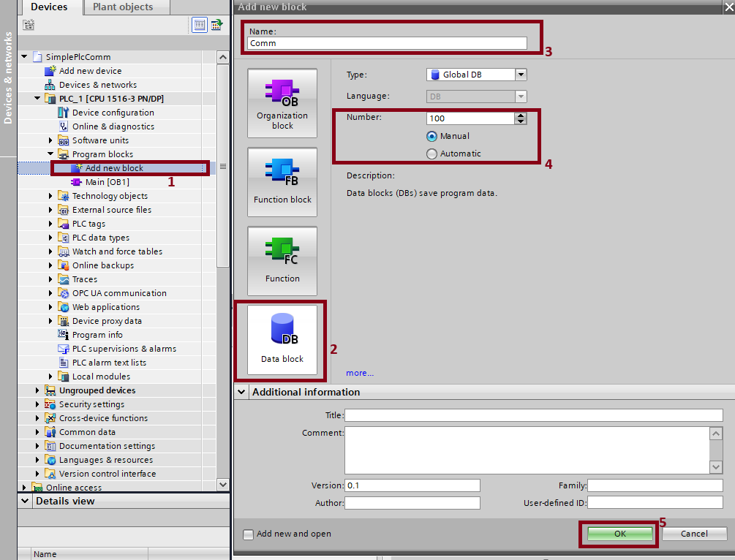Viewport: 735px width, 560px height.
Task: Click the Device configuration icon
Action: (x=64, y=113)
